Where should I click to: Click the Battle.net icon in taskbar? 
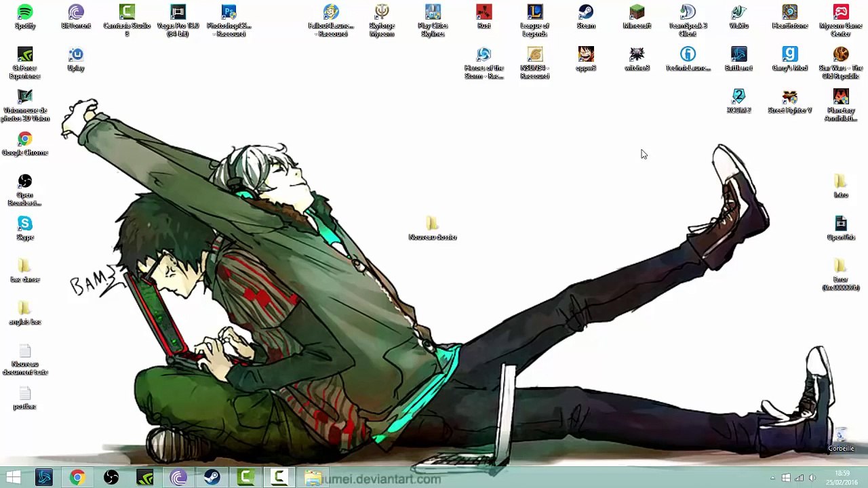[44, 478]
